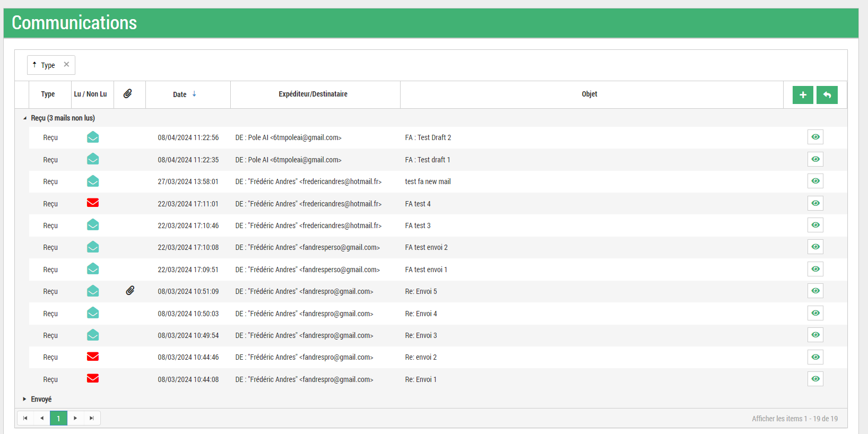Go to page 1 in pagination
The height and width of the screenshot is (434, 868).
58,418
